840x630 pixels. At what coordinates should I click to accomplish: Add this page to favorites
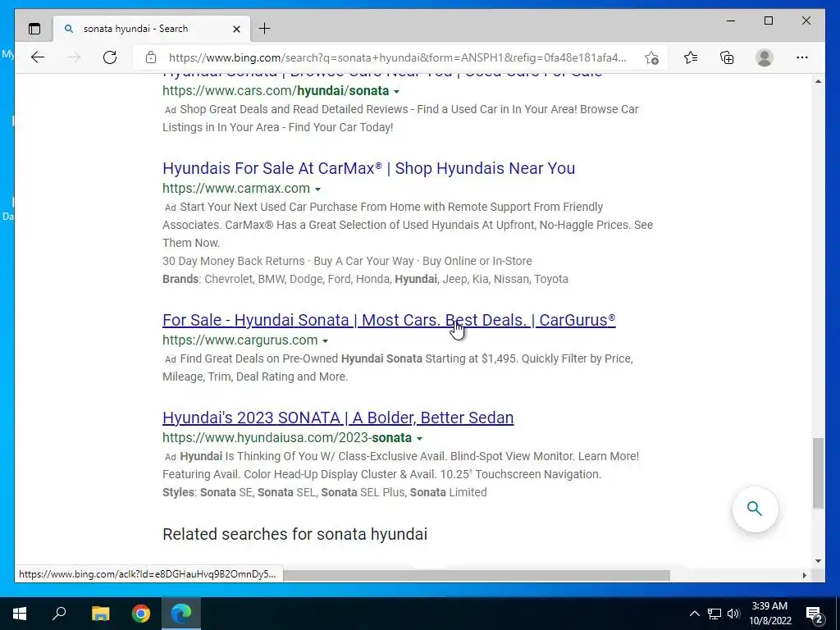tap(651, 57)
